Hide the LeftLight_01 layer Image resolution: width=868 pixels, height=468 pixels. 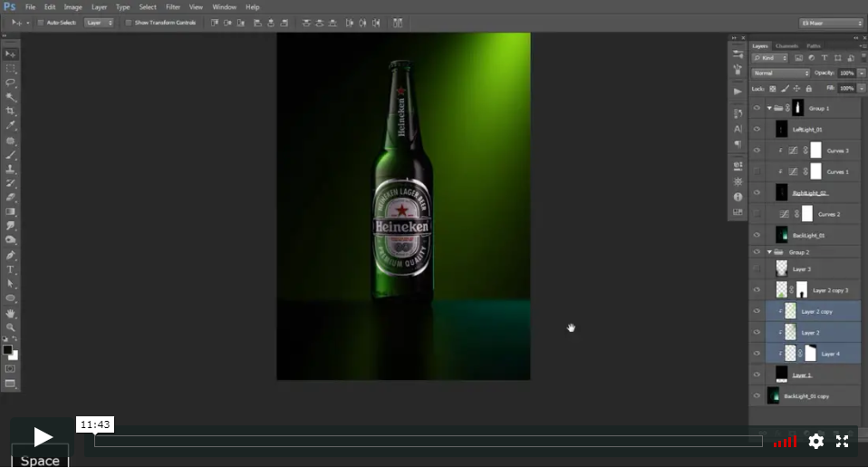coord(757,129)
